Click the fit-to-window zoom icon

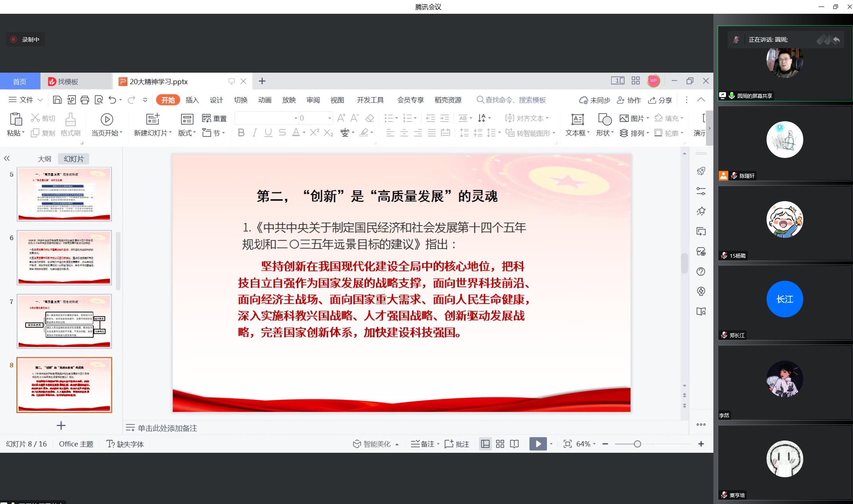(568, 444)
